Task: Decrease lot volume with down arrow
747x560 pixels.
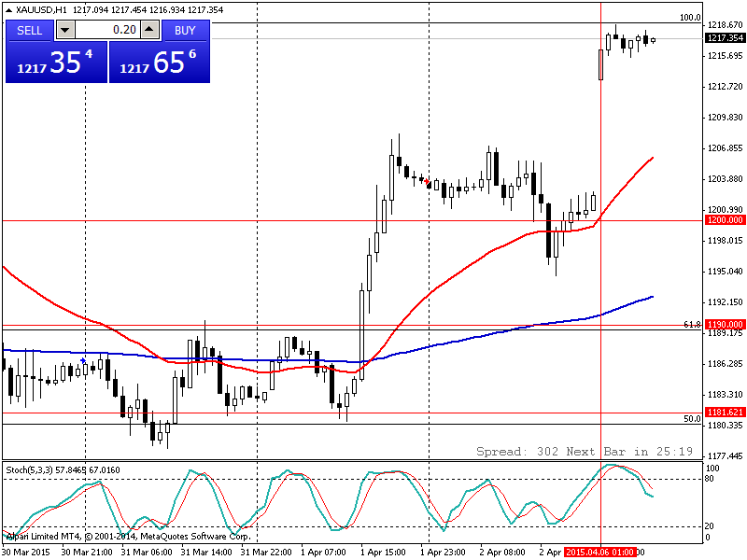Action: point(65,30)
